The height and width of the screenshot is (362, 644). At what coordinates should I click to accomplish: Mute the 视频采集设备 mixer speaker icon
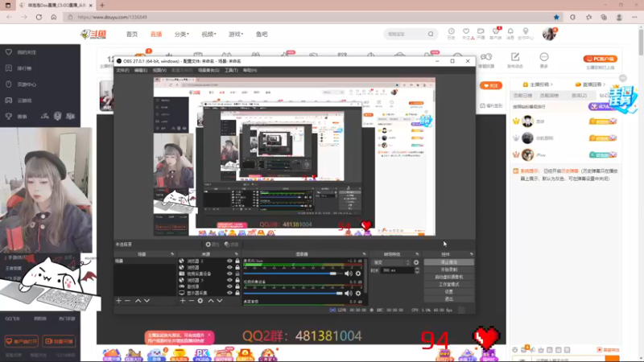pyautogui.click(x=349, y=293)
